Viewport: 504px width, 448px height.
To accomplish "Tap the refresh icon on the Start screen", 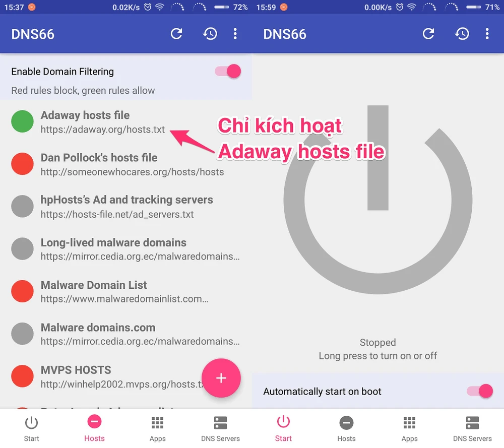I will point(428,34).
